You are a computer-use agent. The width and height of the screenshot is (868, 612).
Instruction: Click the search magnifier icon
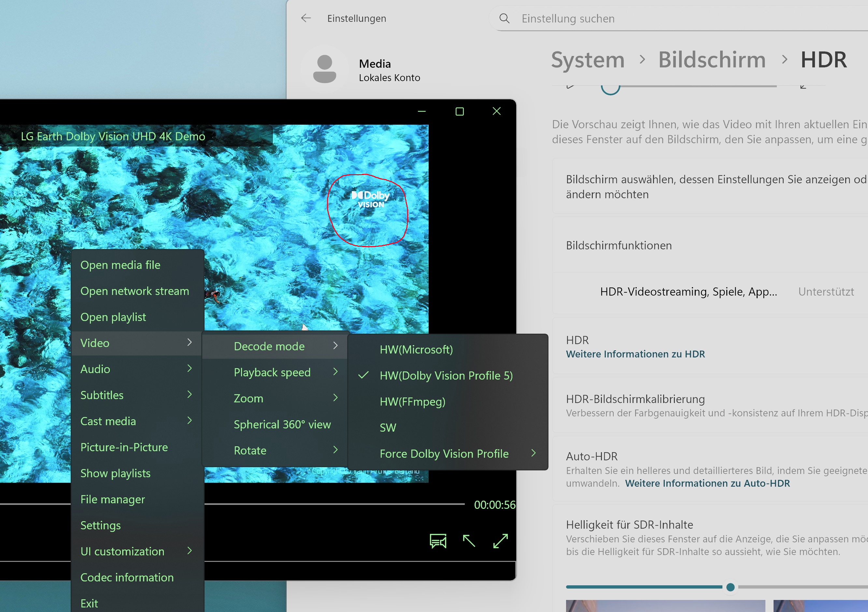click(504, 19)
